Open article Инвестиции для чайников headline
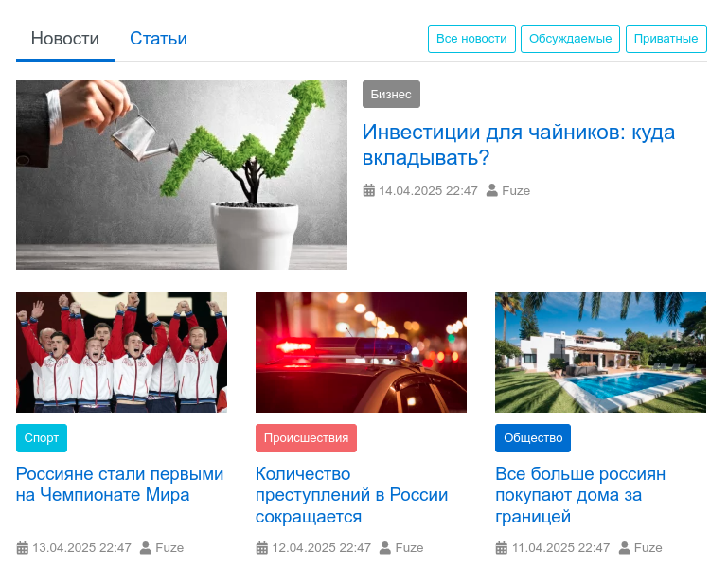This screenshot has height=566, width=728. [518, 145]
